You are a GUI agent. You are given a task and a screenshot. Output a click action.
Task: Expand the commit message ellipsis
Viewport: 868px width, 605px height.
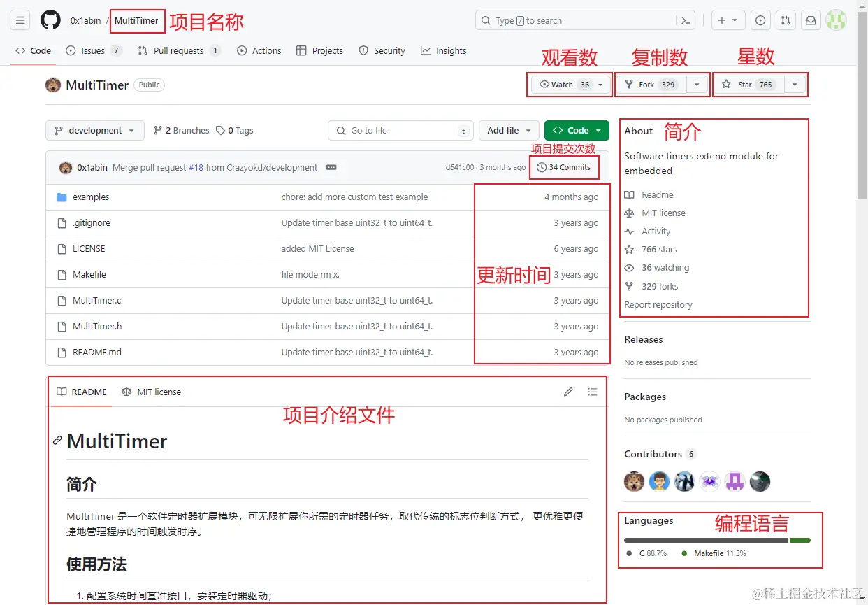pyautogui.click(x=331, y=167)
